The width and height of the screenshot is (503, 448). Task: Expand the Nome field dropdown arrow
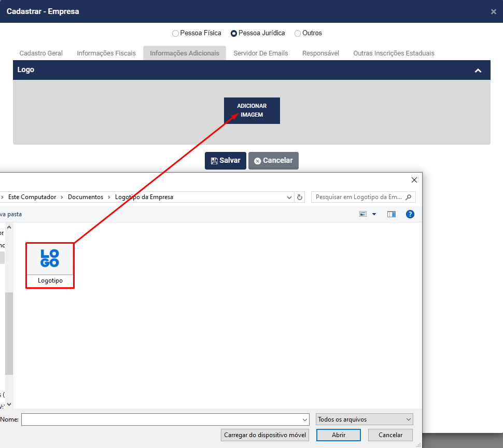pyautogui.click(x=305, y=419)
